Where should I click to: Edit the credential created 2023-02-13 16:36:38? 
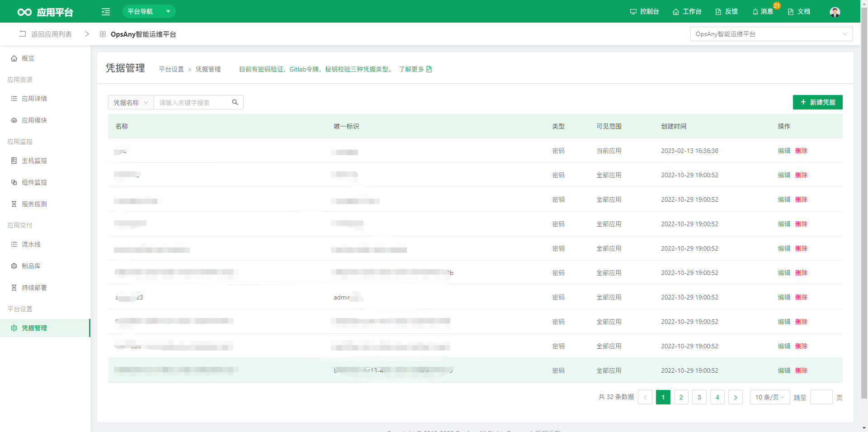tap(784, 151)
